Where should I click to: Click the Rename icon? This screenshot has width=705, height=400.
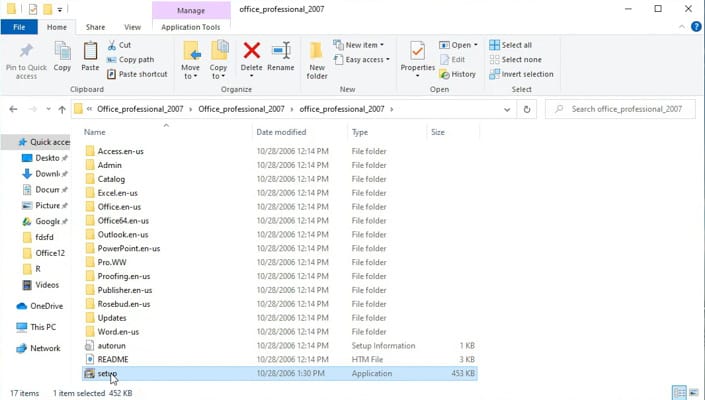click(281, 51)
